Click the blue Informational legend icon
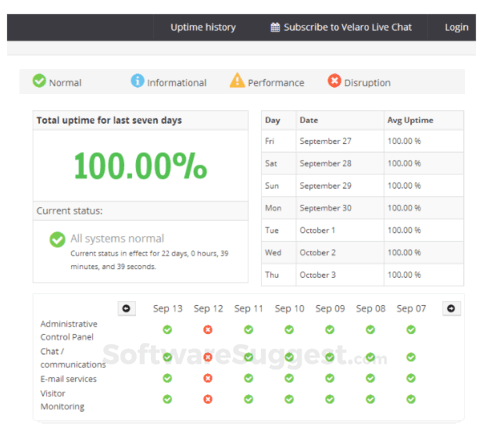This screenshot has height=435, width=490. (137, 81)
